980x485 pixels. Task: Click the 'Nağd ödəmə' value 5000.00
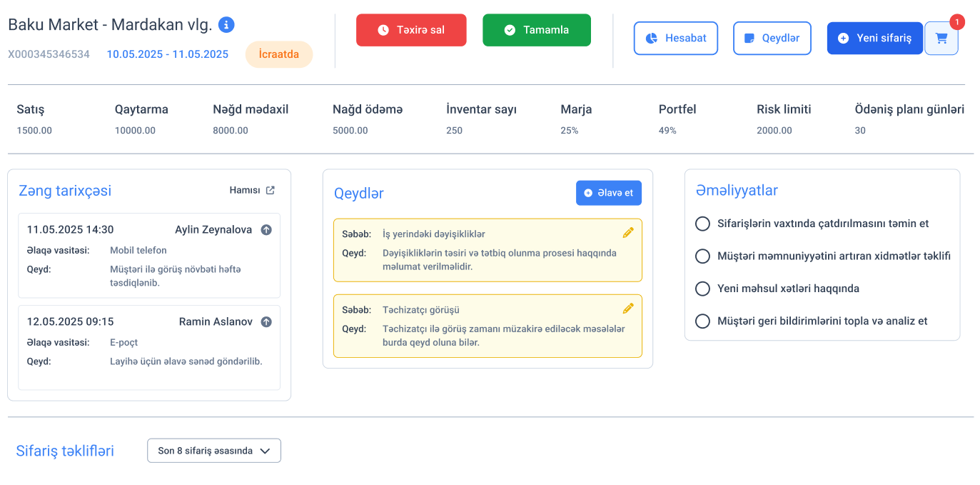350,131
